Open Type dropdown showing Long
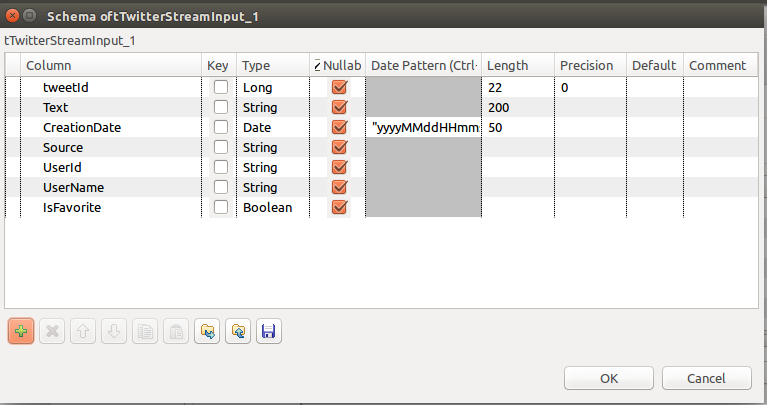This screenshot has height=405, width=767. pyautogui.click(x=273, y=88)
